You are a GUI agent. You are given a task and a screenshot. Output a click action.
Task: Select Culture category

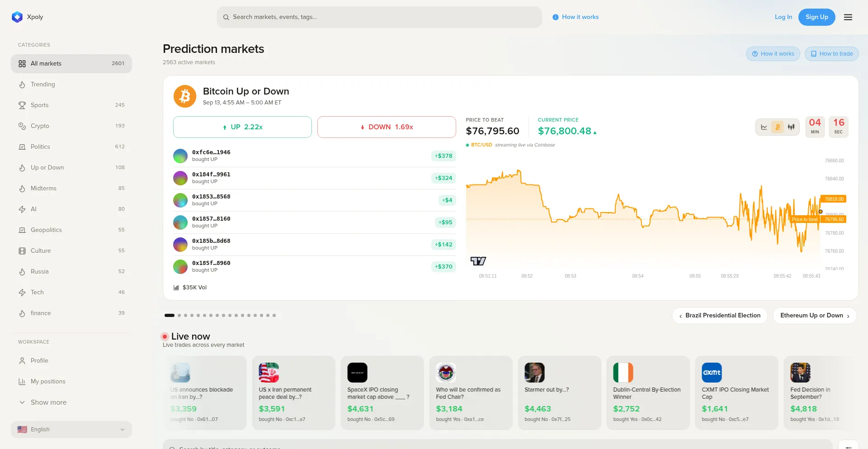click(x=71, y=251)
